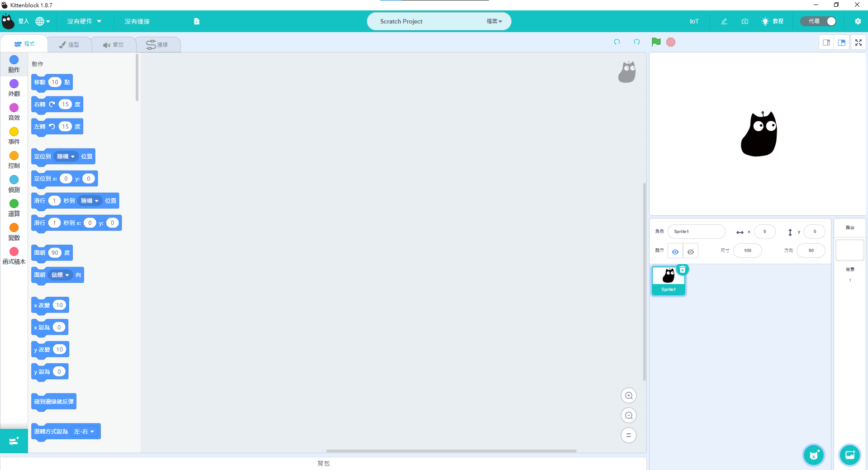868x470 pixels.
Task: Enter fullscreen stage mode
Action: pos(858,43)
